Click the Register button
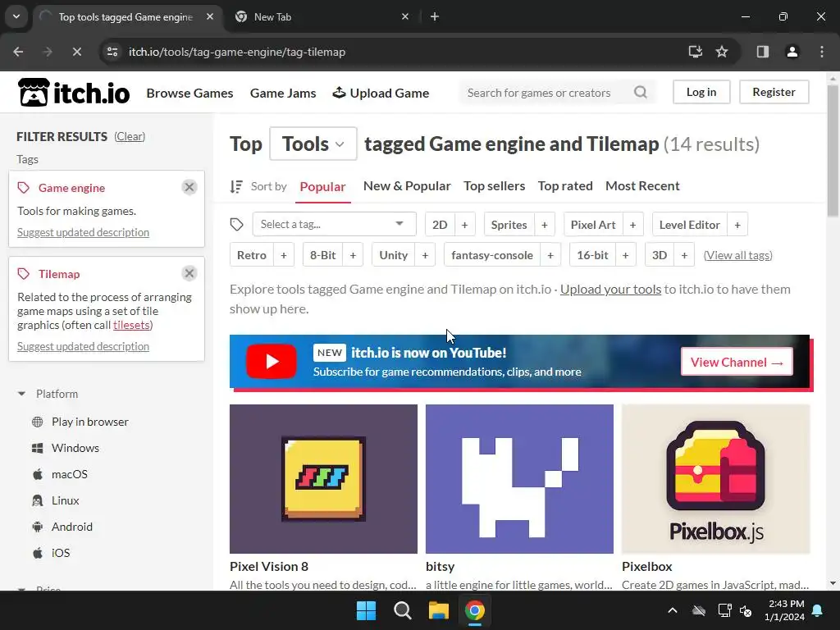 click(774, 92)
